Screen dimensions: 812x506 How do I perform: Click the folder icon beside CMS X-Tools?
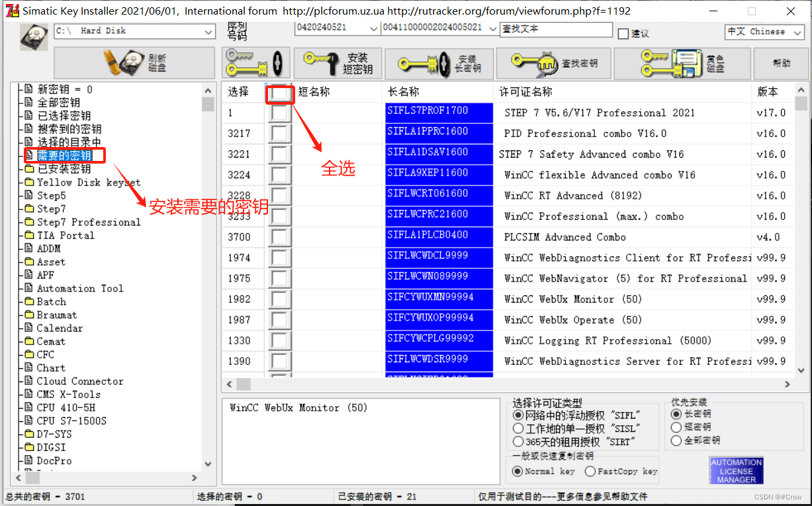(x=29, y=394)
